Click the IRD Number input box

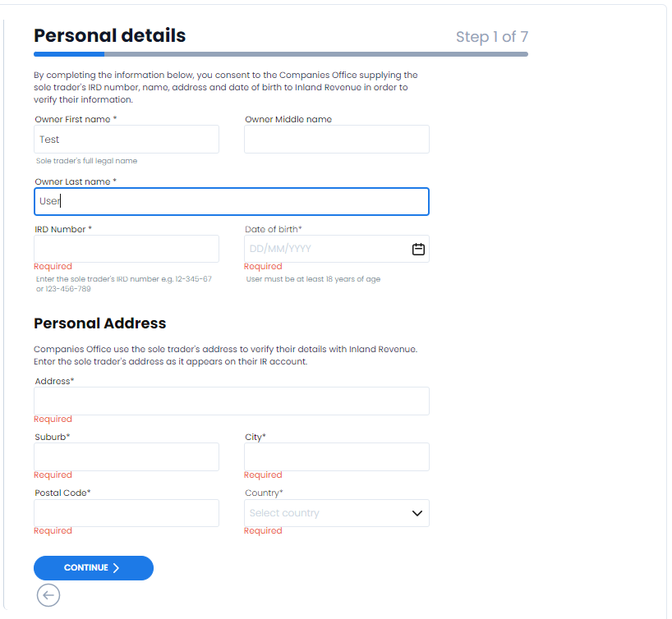pyautogui.click(x=127, y=249)
